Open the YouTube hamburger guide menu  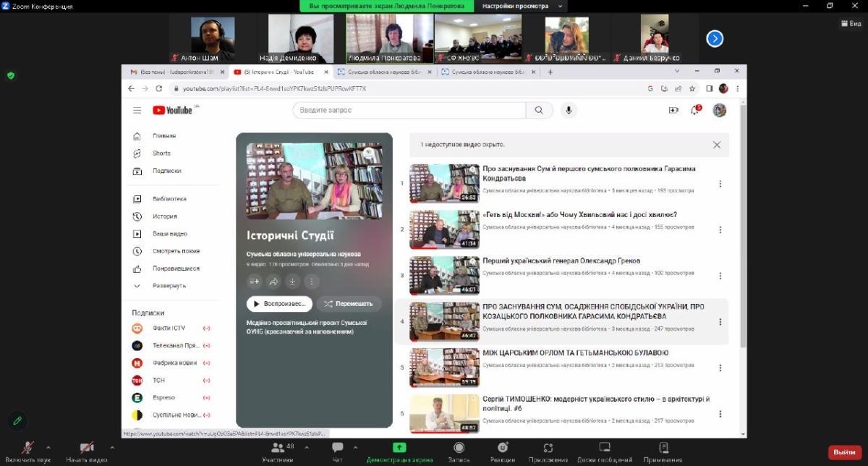pos(137,110)
